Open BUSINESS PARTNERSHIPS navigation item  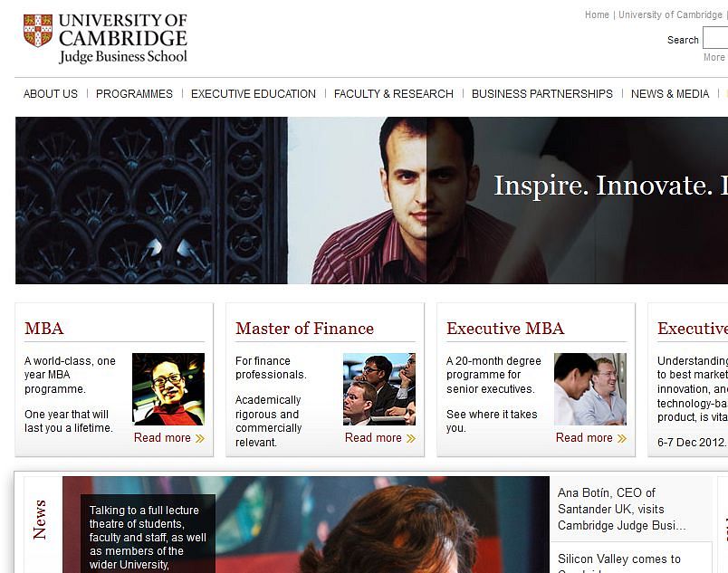542,94
